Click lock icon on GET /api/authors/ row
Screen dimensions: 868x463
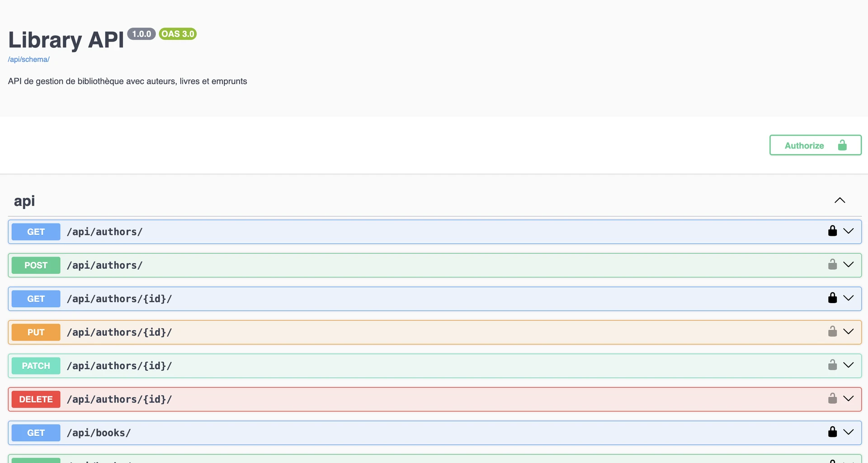(832, 231)
